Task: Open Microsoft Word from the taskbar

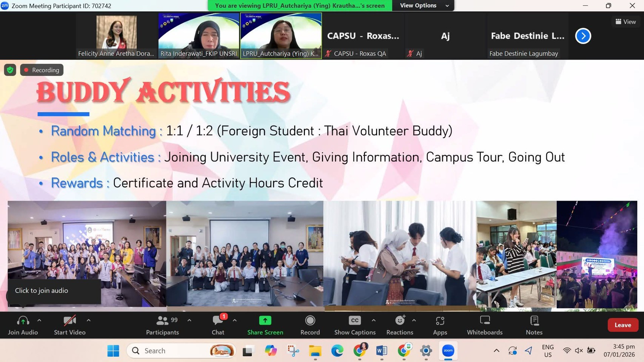Action: [x=382, y=351]
